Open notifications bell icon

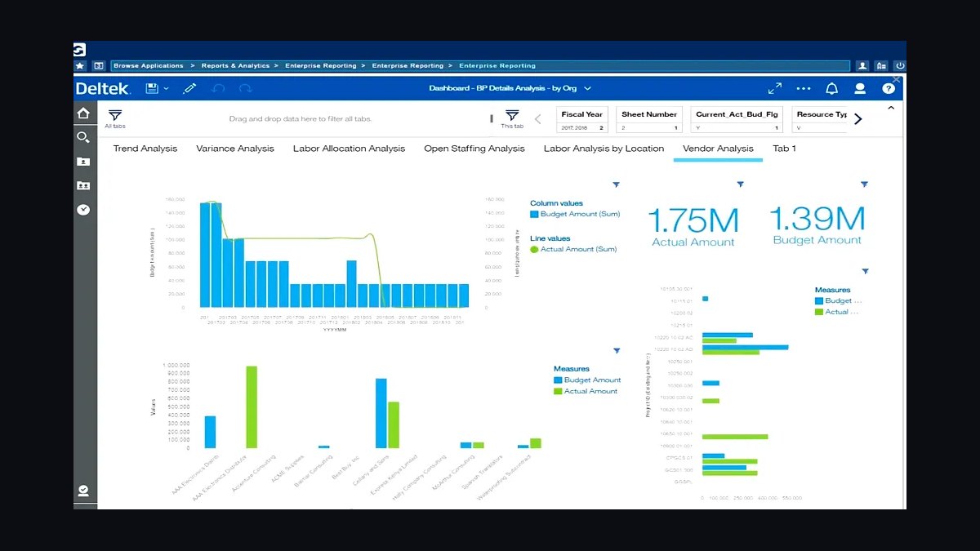click(831, 88)
